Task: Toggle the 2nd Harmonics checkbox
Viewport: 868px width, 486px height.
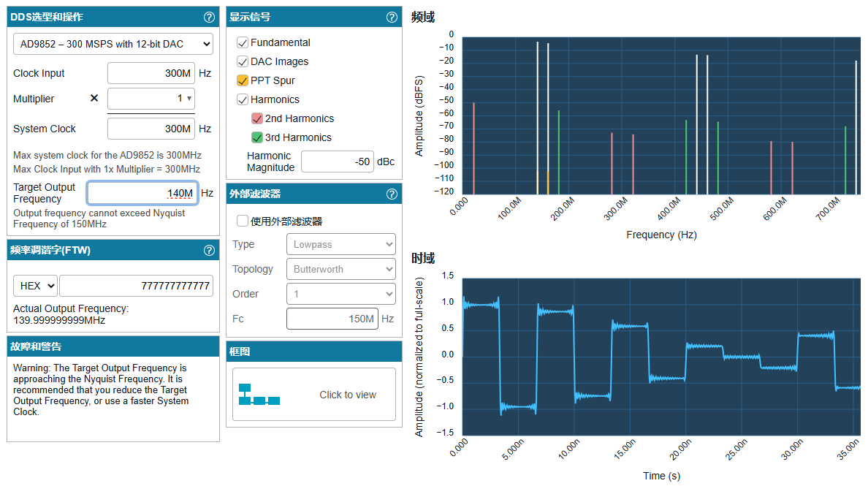Action: [257, 118]
